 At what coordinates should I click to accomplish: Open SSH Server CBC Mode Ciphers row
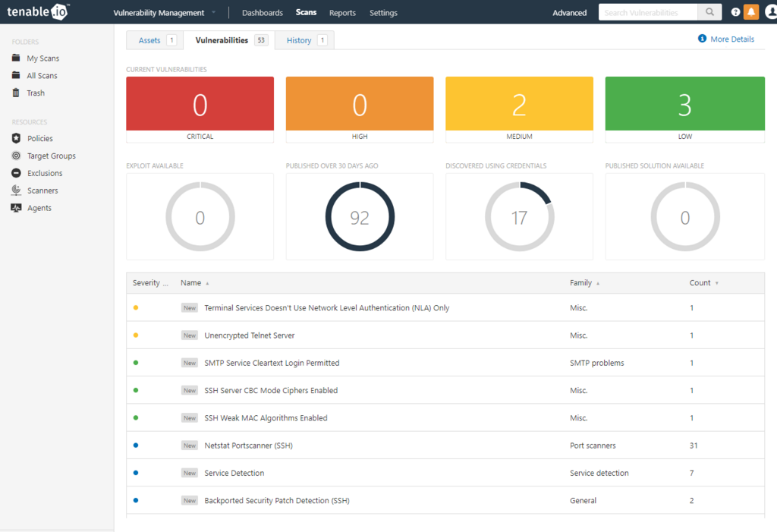tap(445, 390)
